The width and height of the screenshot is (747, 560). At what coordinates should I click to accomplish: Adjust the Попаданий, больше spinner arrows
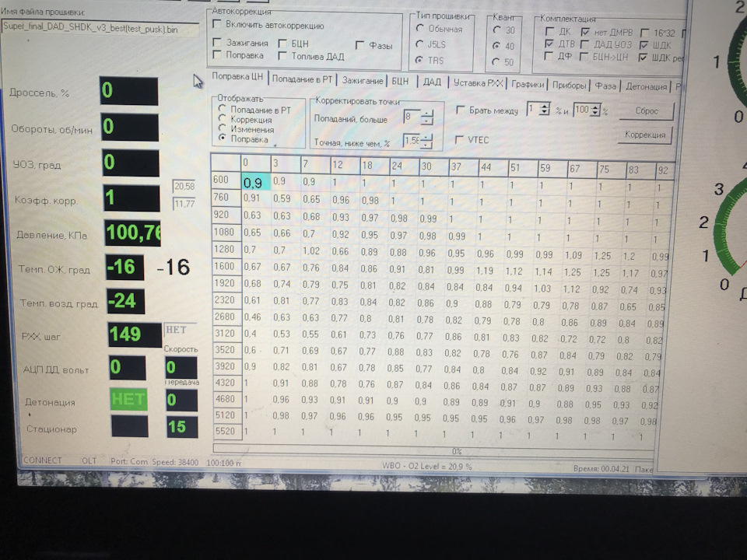tap(427, 117)
